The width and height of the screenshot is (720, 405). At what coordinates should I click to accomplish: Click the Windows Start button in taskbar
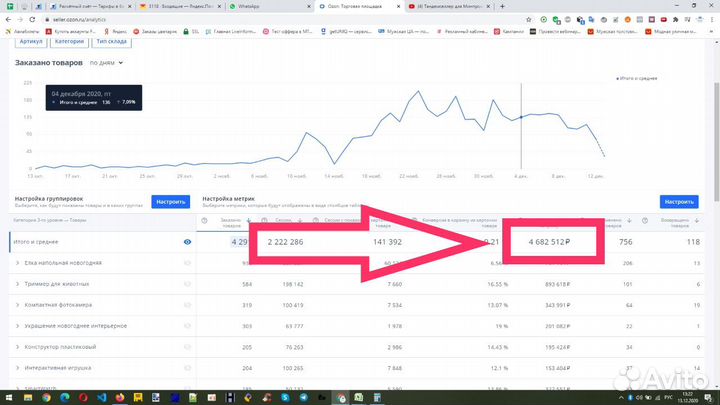coord(8,397)
